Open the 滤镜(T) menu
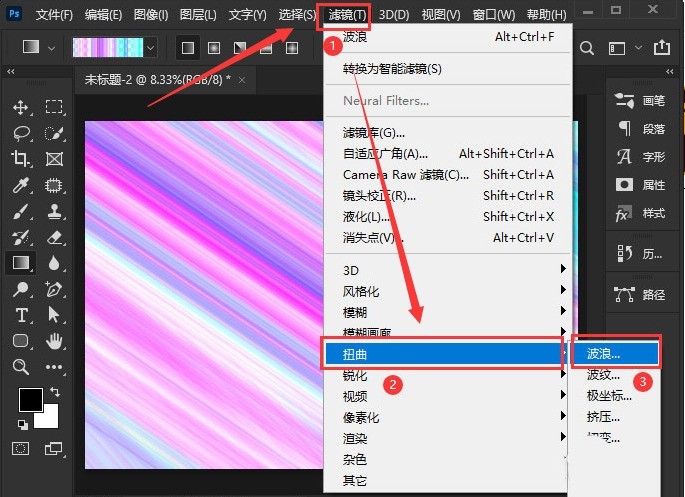This screenshot has width=685, height=497. [347, 15]
